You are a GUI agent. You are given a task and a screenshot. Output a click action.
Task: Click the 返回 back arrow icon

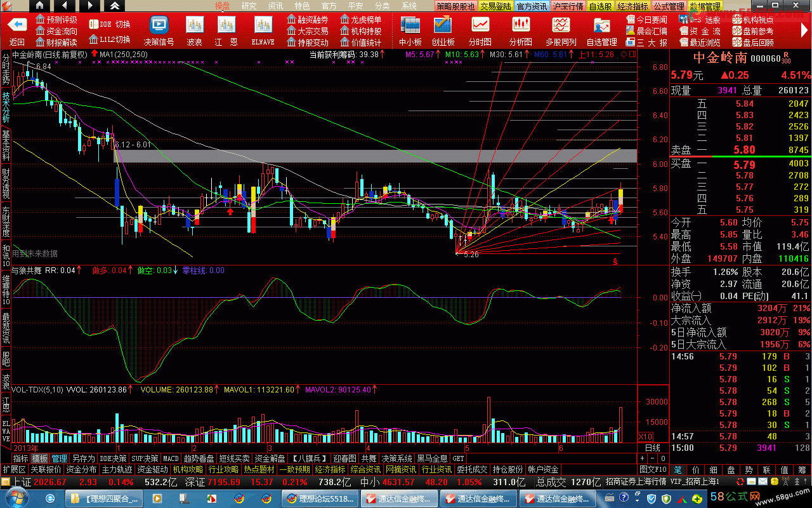(17, 25)
